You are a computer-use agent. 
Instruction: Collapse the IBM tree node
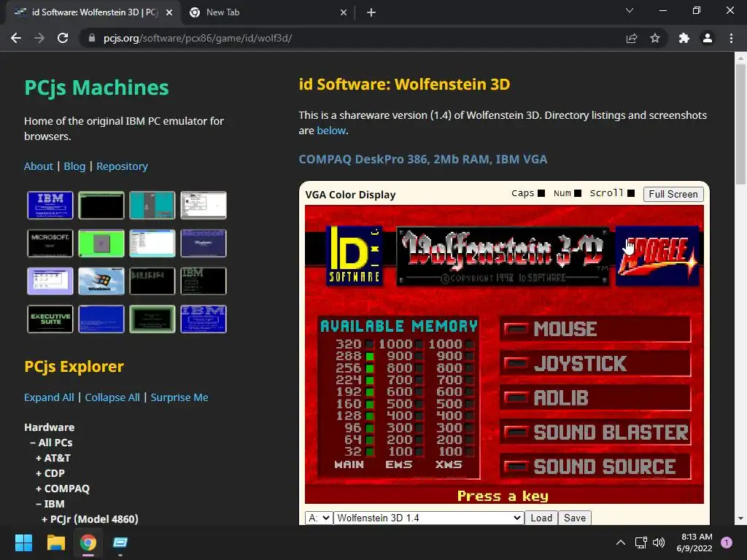coord(50,503)
